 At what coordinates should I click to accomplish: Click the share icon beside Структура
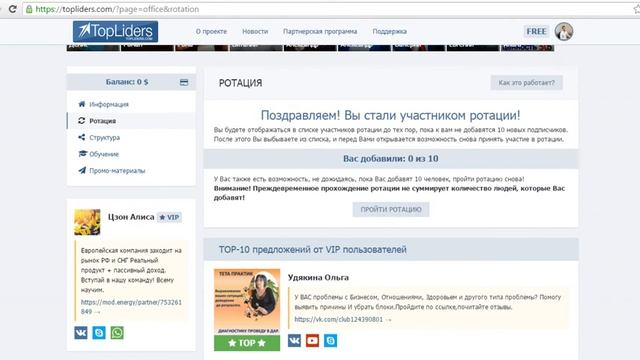[82, 138]
